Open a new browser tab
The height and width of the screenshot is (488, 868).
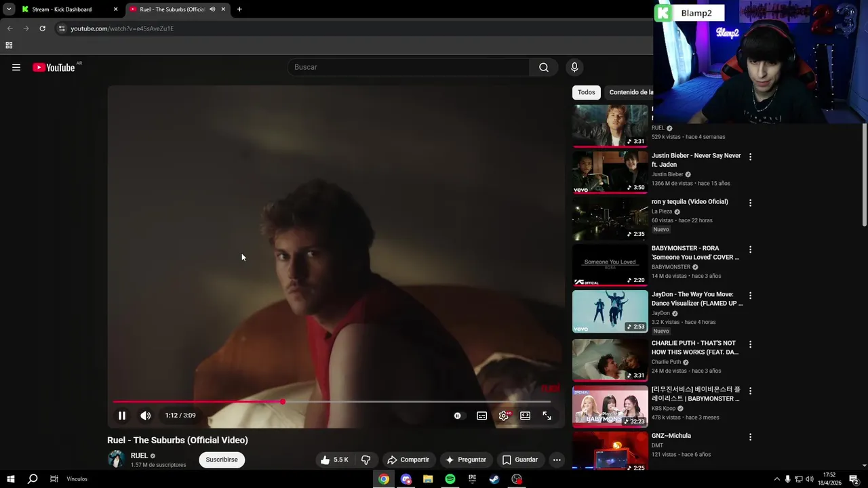[239, 9]
